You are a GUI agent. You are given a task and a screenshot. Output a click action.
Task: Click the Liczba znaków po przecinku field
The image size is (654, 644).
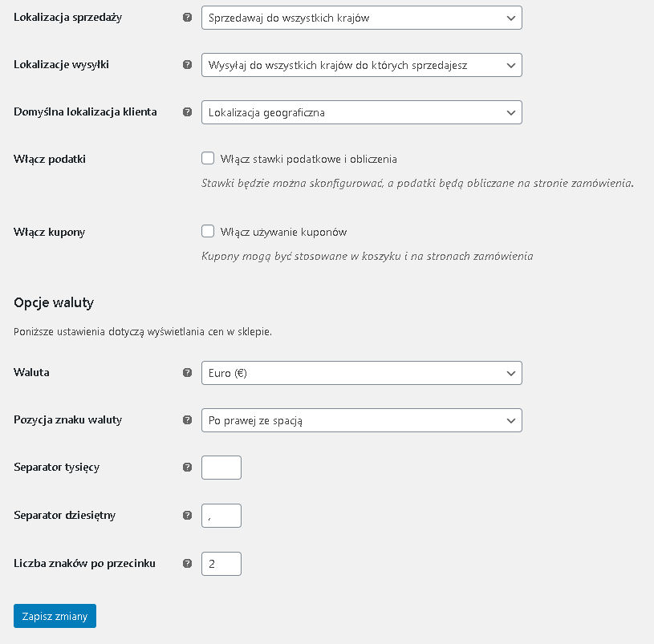221,564
